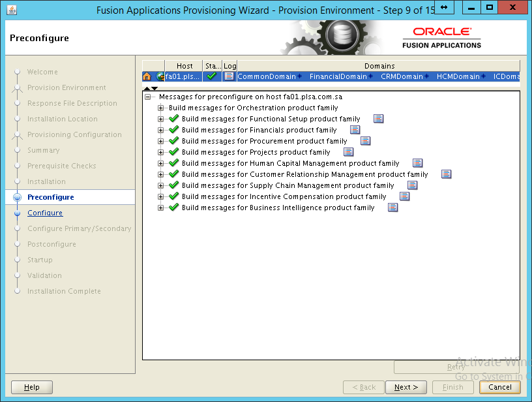This screenshot has width=532, height=402.
Task: Select Validation step in sidebar
Action: [44, 275]
